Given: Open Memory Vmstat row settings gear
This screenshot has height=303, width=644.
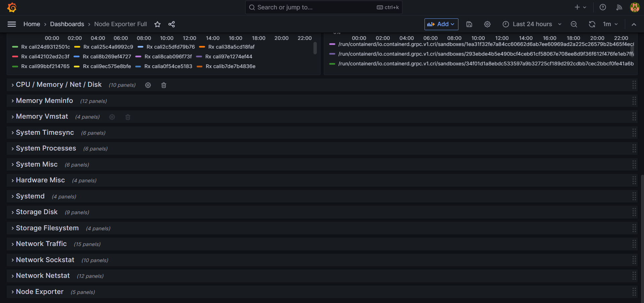Looking at the screenshot, I should (112, 117).
